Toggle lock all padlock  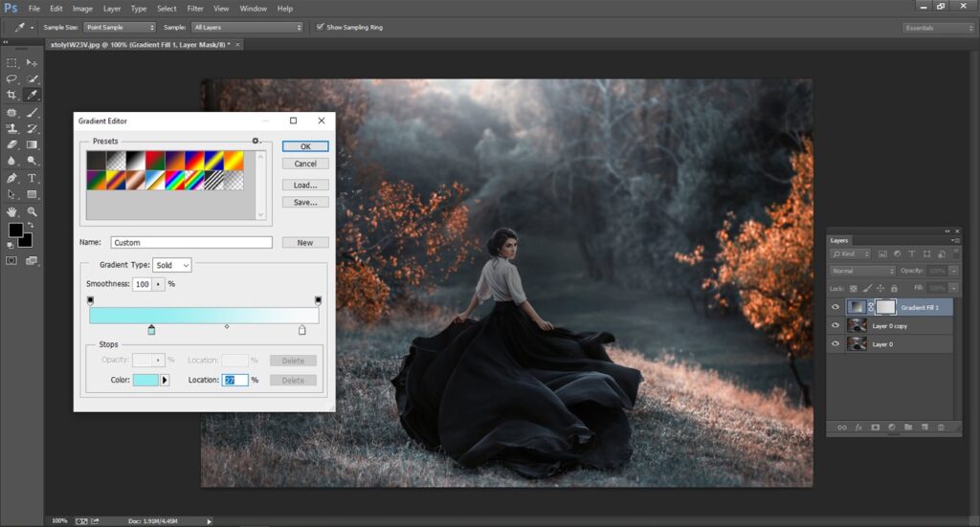(x=894, y=289)
